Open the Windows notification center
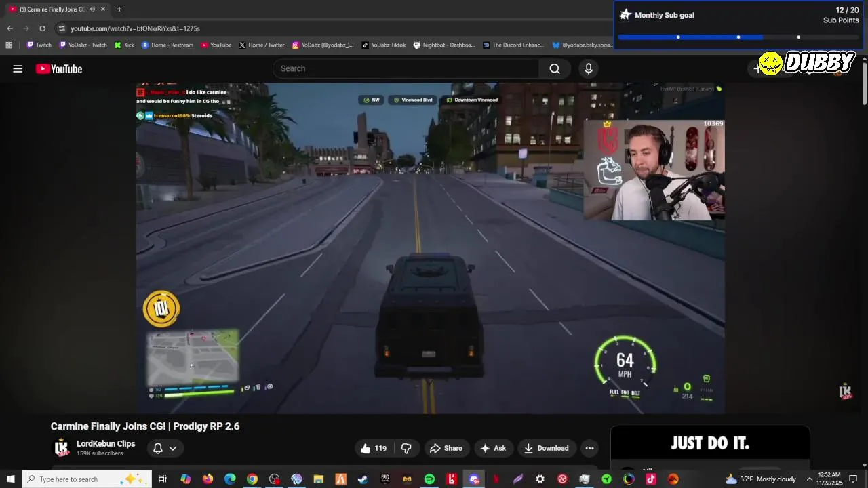Screen dimensions: 868x488 [853, 479]
